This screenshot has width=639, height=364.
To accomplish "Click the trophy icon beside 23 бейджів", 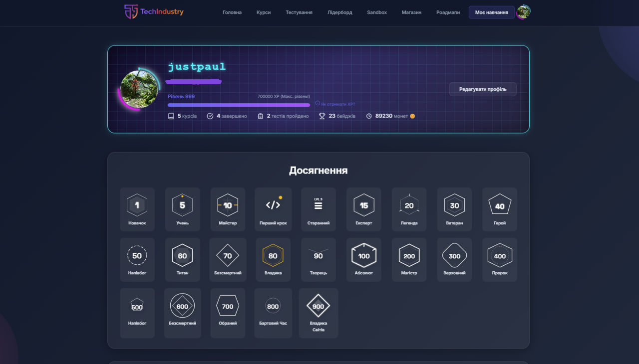I will point(322,116).
